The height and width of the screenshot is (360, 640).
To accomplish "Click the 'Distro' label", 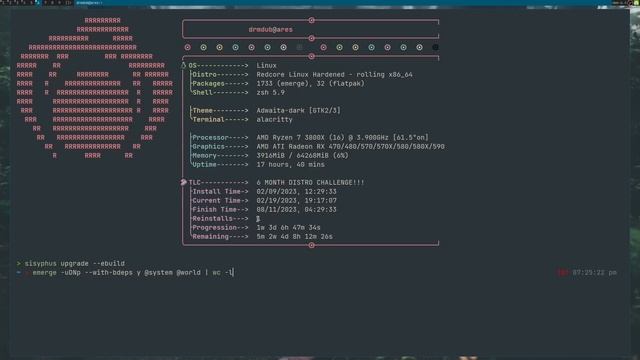I will coord(204,74).
